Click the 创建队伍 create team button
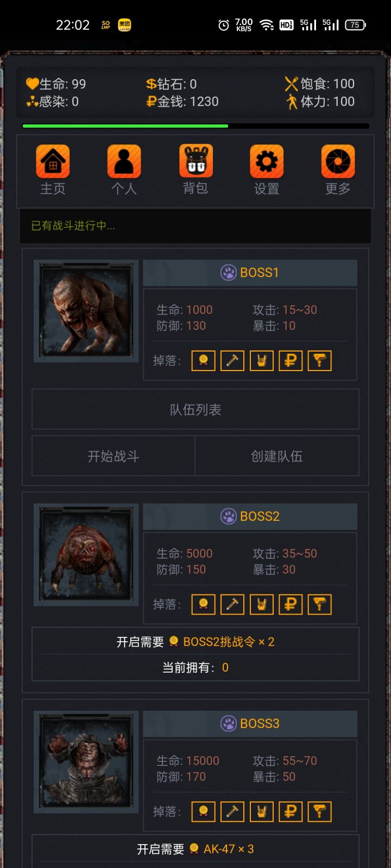Screen dimensions: 391x868 pyautogui.click(x=277, y=456)
